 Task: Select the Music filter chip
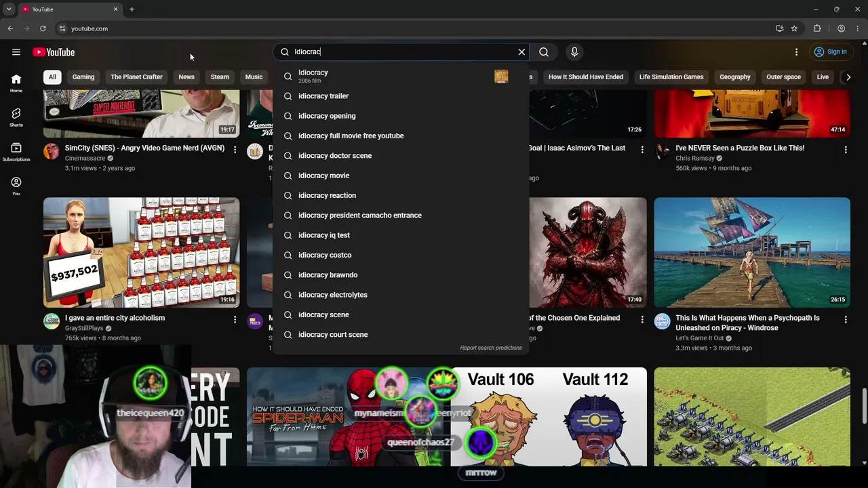[x=254, y=77]
